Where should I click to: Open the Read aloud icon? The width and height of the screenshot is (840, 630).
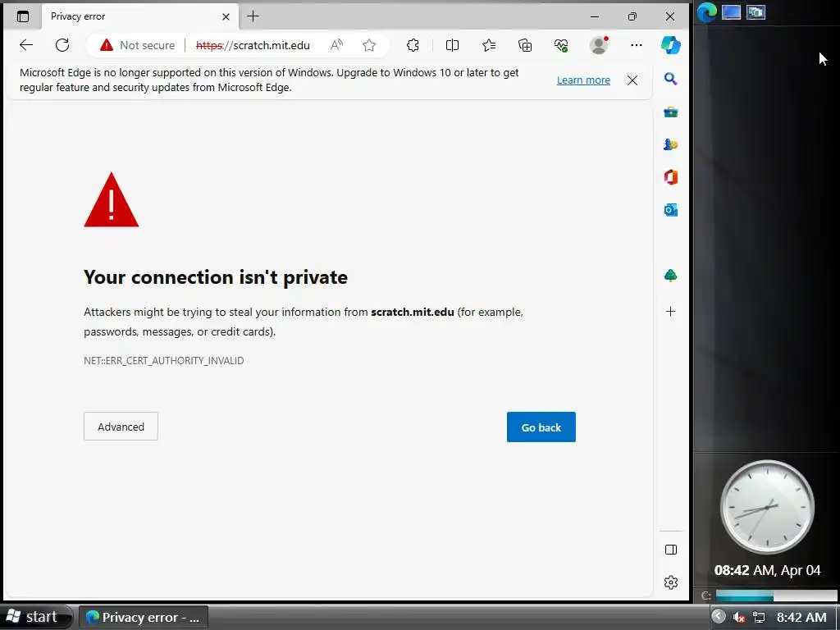336,46
